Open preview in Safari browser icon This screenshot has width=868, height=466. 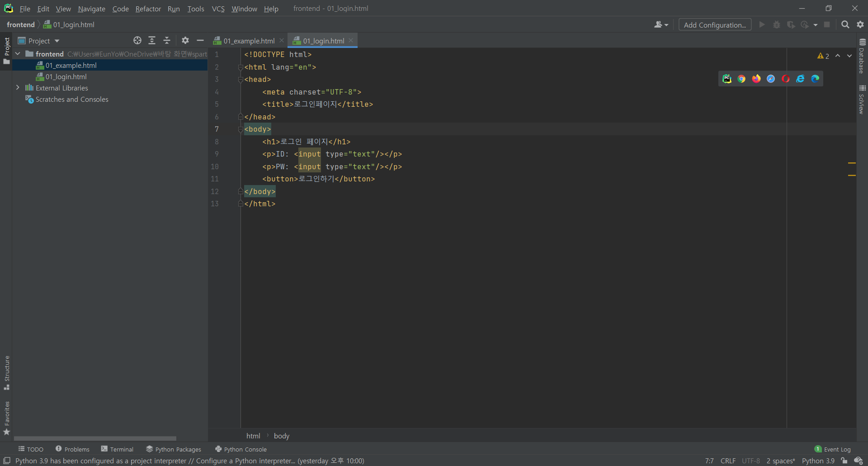[x=771, y=79]
